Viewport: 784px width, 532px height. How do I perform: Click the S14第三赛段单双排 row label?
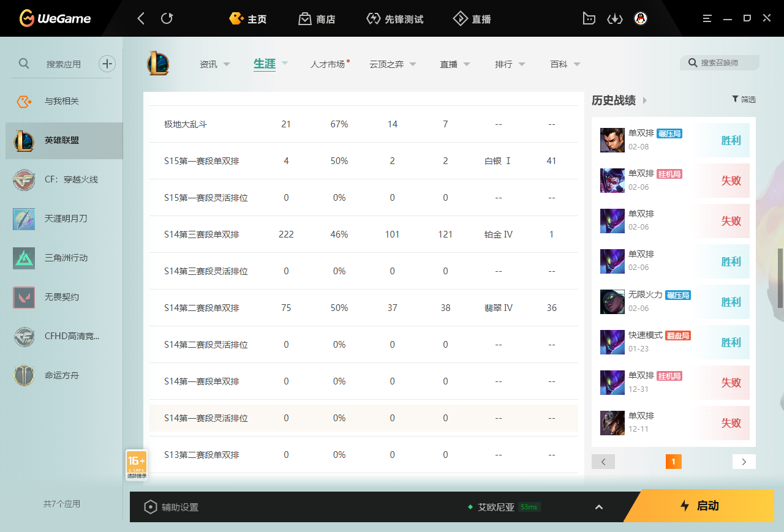[x=202, y=234]
